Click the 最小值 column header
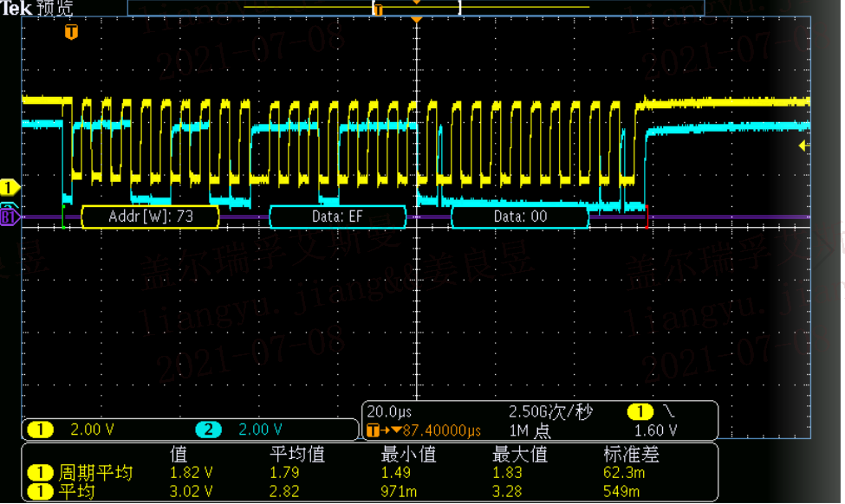The height and width of the screenshot is (504, 845). point(408,455)
